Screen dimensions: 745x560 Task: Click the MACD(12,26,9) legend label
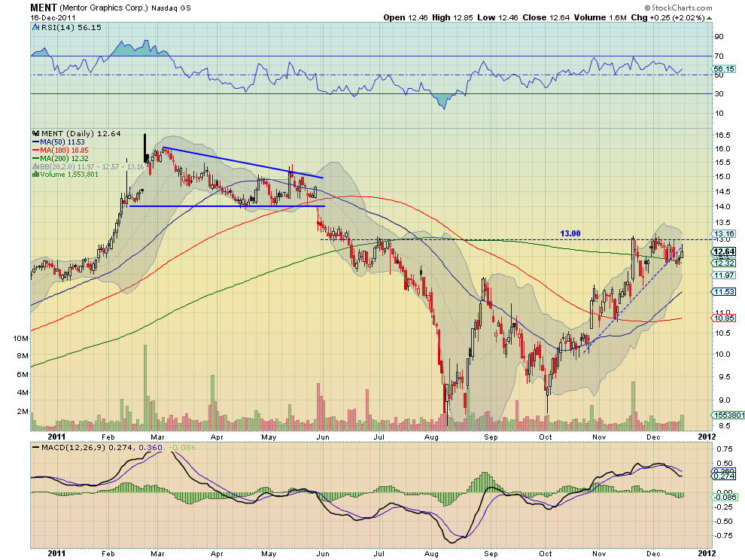74,447
